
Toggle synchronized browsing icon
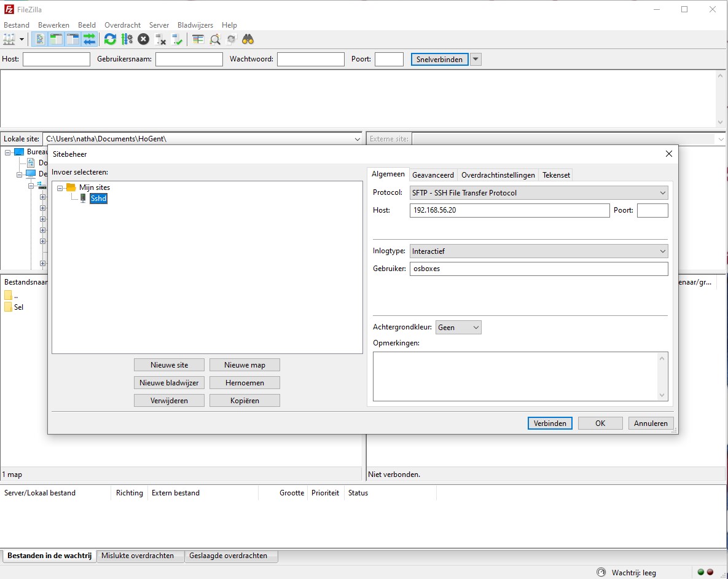(x=231, y=39)
